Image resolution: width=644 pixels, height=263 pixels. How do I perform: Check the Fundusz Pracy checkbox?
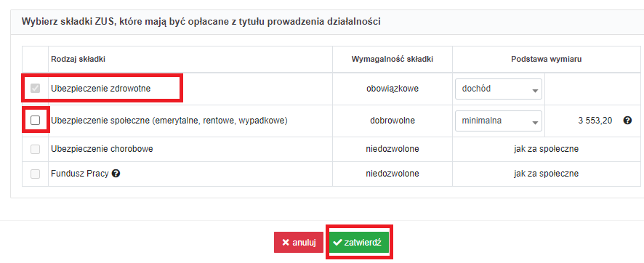36,174
